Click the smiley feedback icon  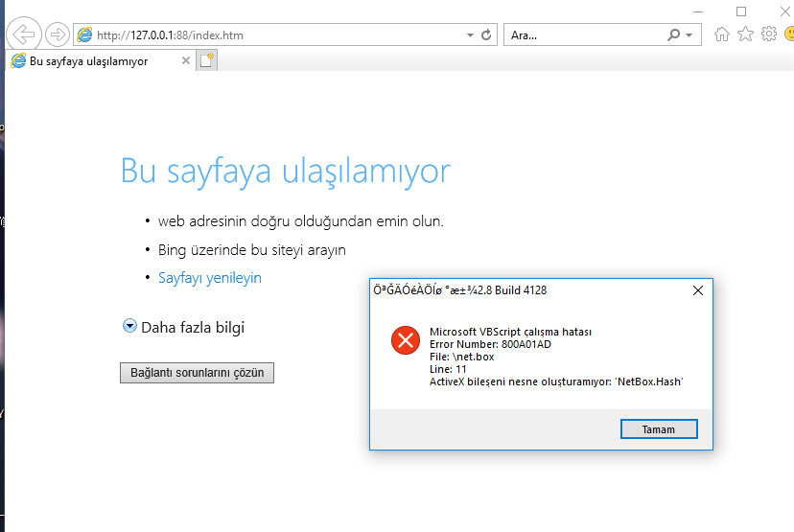tap(789, 34)
